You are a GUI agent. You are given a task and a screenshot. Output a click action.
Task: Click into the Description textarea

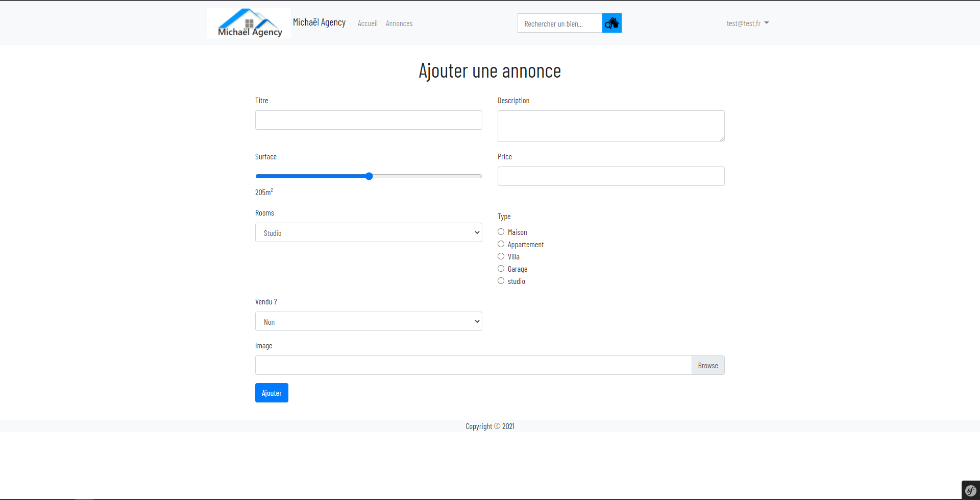coord(610,126)
